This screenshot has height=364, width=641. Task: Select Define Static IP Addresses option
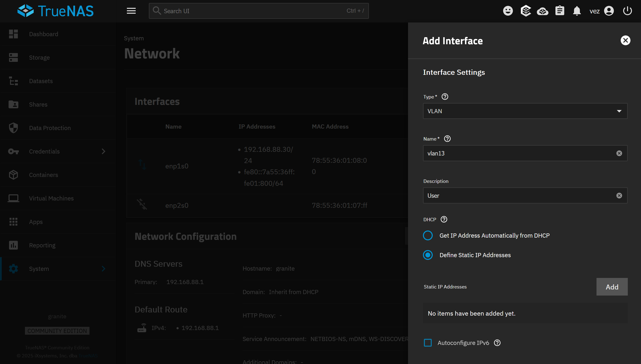(428, 255)
